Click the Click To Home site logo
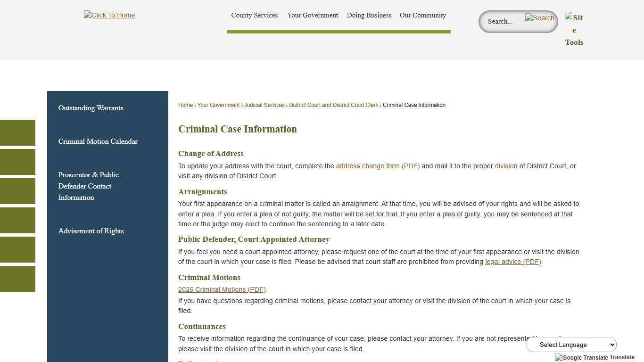Viewport: 644px width, 362px height. pos(109,15)
